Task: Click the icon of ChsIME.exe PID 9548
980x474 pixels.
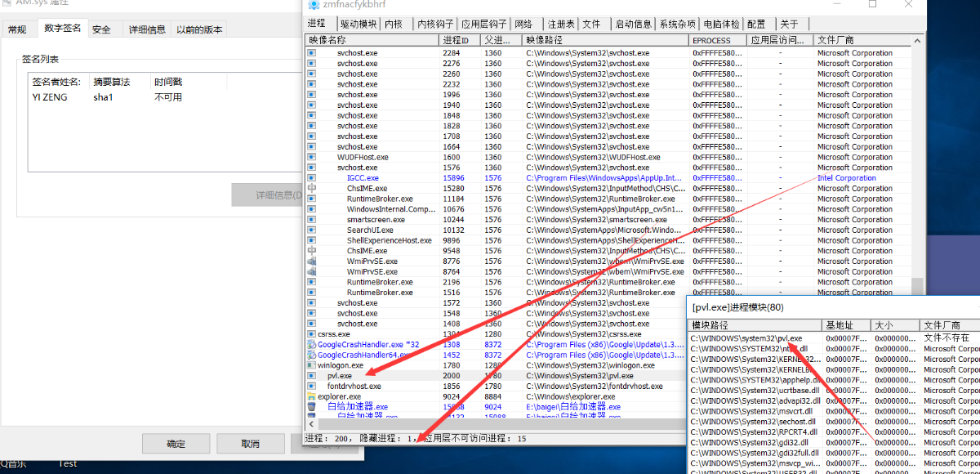Action: [311, 251]
